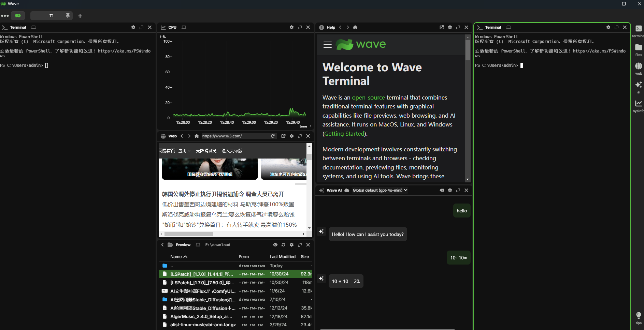Open the Help page in external browser
The width and height of the screenshot is (644, 330).
tap(442, 27)
